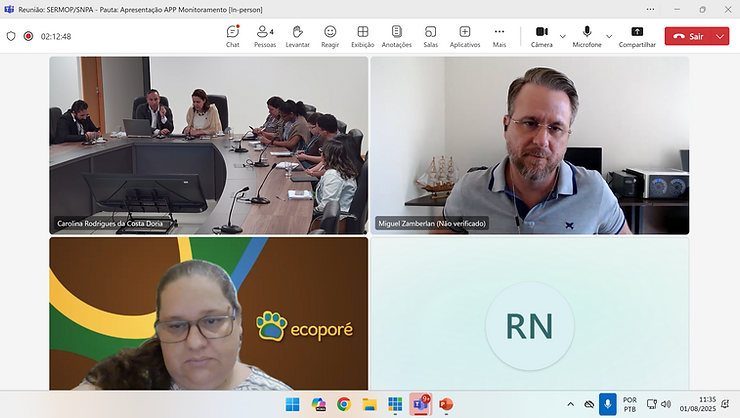Toggle the taskbar microphone mute indicator
Image resolution: width=740 pixels, height=418 pixels.
click(x=607, y=404)
